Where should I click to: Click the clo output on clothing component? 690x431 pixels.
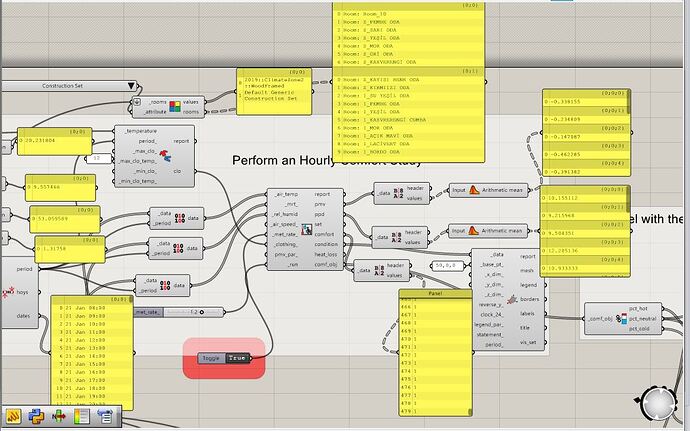(x=177, y=171)
